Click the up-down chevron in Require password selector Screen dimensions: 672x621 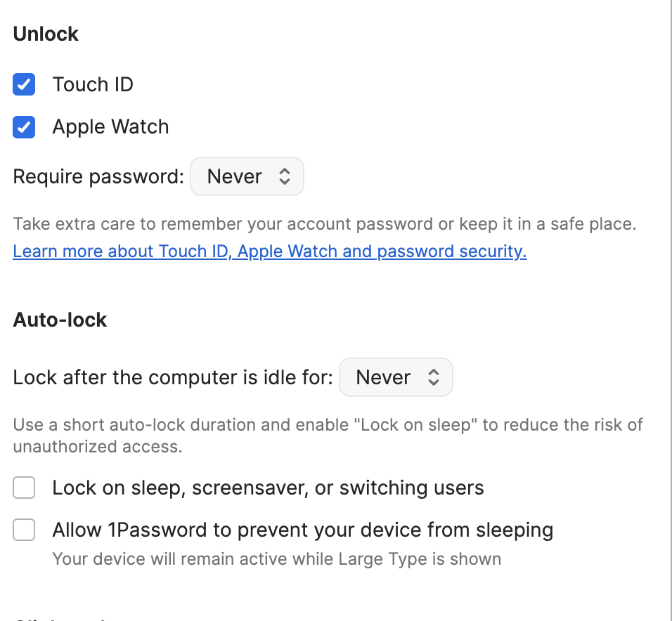(285, 176)
